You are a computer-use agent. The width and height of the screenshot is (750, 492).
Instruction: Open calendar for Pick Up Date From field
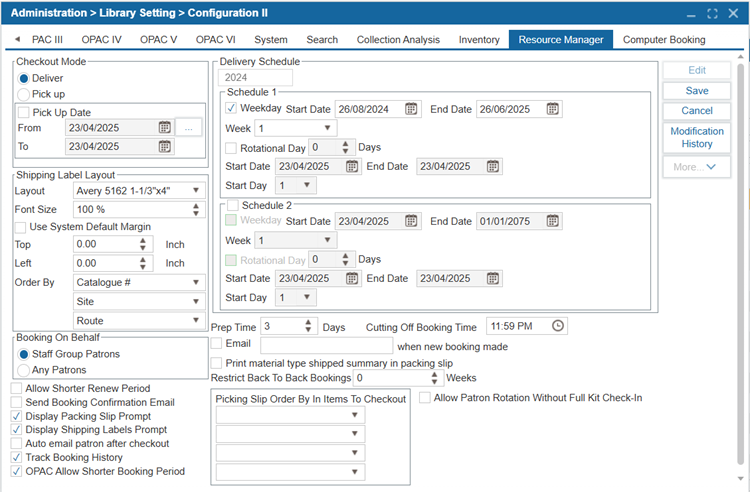(165, 128)
